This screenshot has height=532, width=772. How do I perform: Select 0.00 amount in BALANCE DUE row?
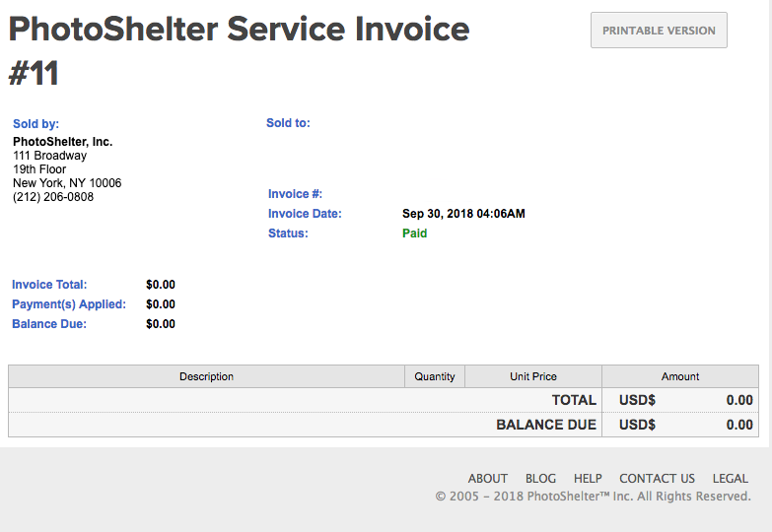click(739, 425)
